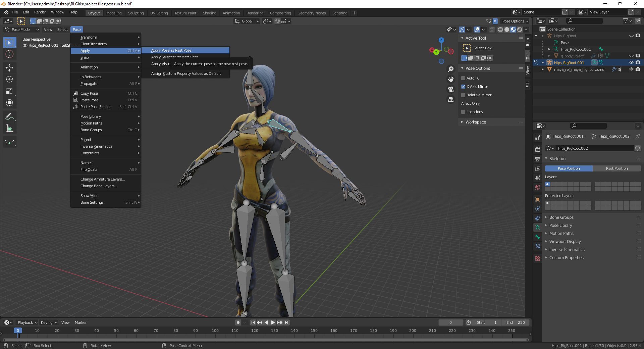Open Object properties tab
The width and height of the screenshot is (644, 349).
pyautogui.click(x=538, y=199)
